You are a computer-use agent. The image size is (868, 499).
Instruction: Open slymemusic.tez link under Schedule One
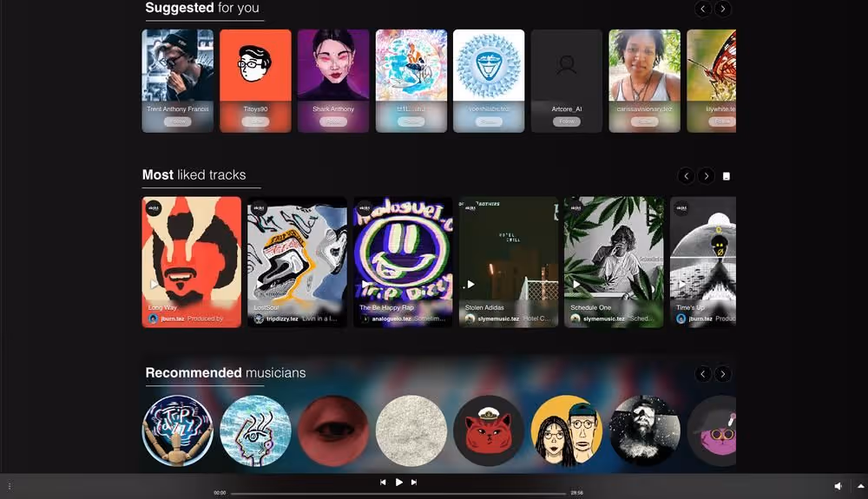coord(603,318)
